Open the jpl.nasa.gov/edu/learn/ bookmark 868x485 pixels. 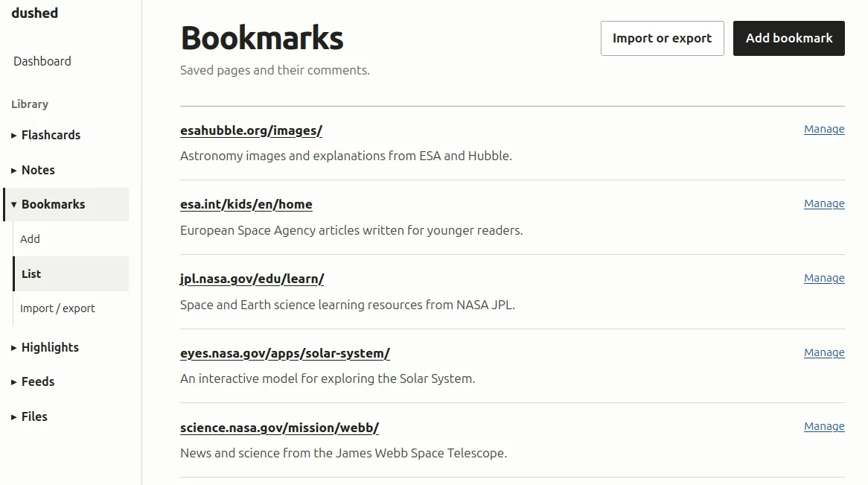(x=252, y=279)
